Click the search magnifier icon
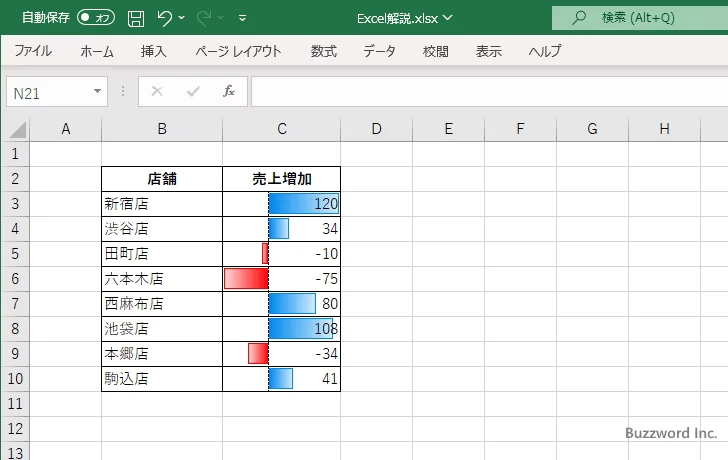 [x=579, y=18]
